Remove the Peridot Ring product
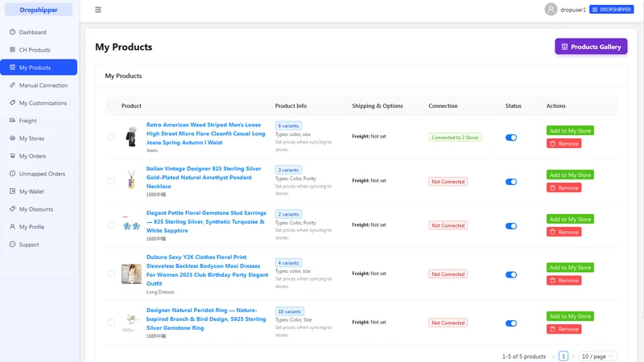The height and width of the screenshot is (362, 644). pyautogui.click(x=564, y=329)
